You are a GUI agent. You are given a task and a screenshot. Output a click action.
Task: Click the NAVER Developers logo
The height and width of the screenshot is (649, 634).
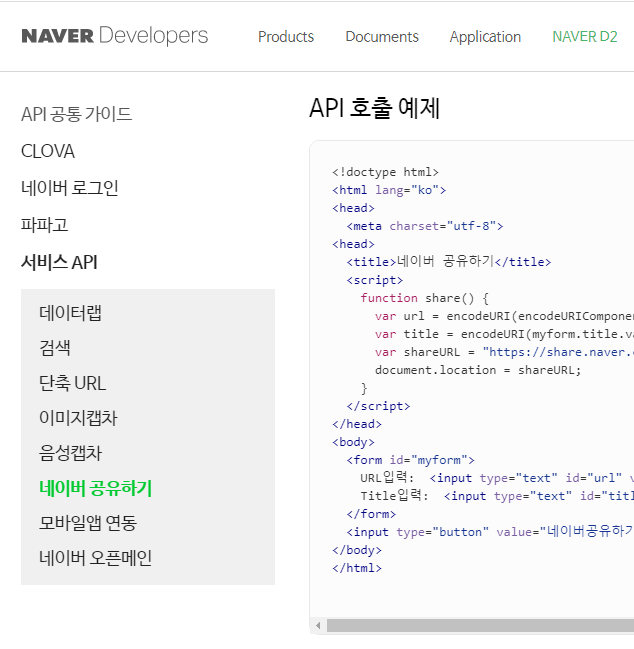point(115,36)
